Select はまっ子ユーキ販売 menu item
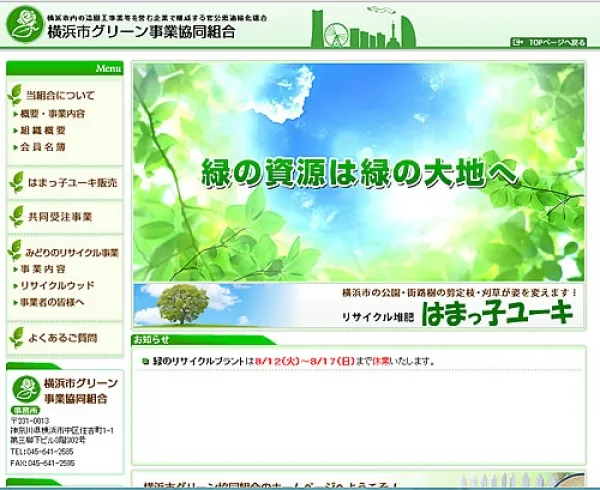Viewport: 600px width, 490px height. [x=73, y=183]
